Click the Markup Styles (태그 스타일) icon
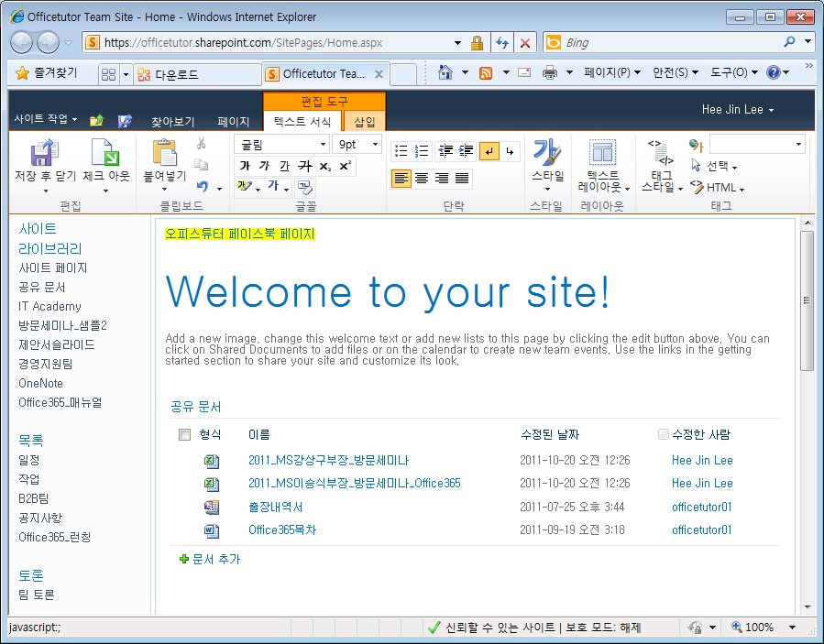The image size is (824, 644). [660, 153]
